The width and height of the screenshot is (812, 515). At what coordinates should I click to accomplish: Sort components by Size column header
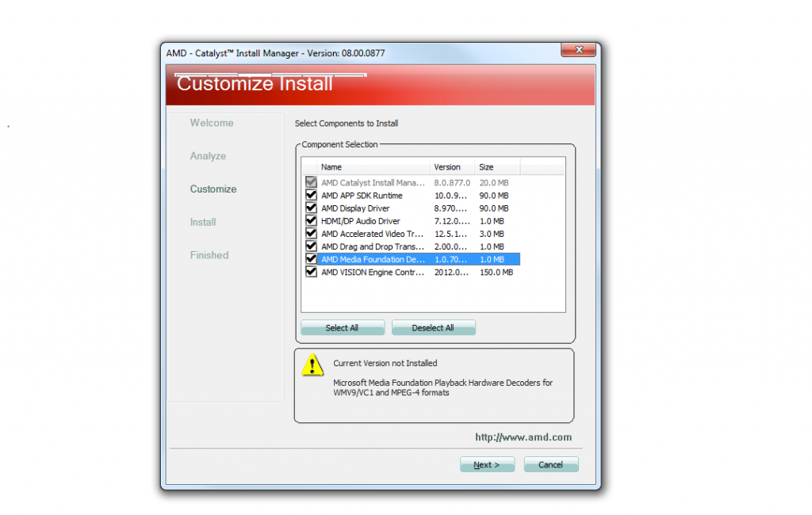point(497,166)
